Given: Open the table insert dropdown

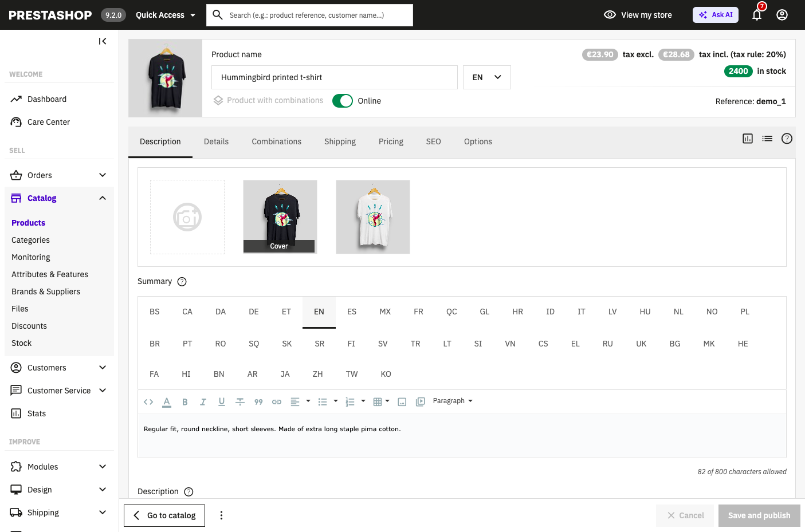Looking at the screenshot, I should tap(381, 402).
